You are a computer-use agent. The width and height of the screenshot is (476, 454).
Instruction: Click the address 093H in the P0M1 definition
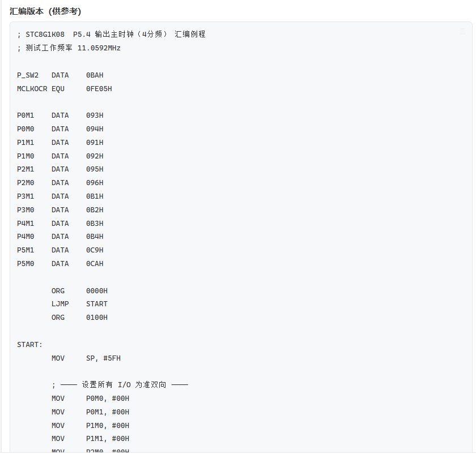click(x=95, y=115)
